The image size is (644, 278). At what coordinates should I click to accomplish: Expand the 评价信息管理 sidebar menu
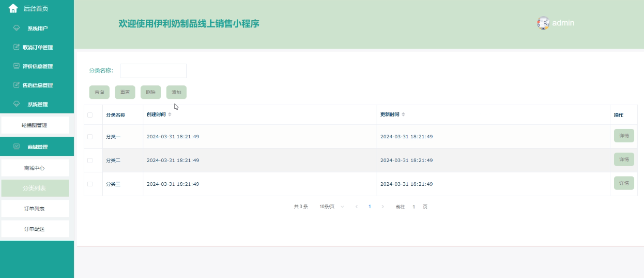point(37,66)
